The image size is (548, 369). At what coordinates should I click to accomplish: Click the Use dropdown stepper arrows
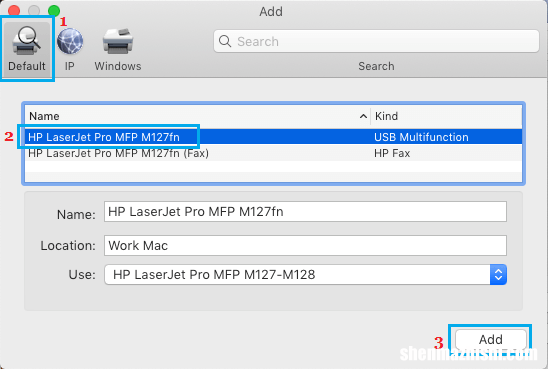click(498, 274)
